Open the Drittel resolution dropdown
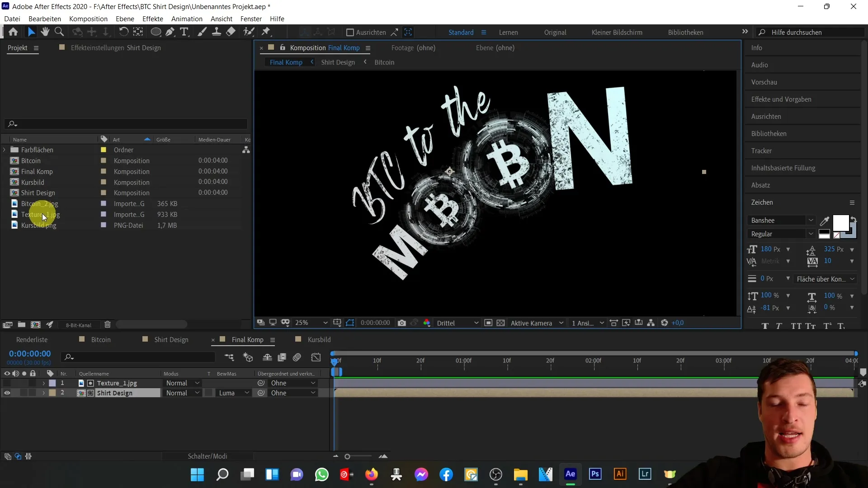Image resolution: width=868 pixels, height=488 pixels. [x=458, y=323]
